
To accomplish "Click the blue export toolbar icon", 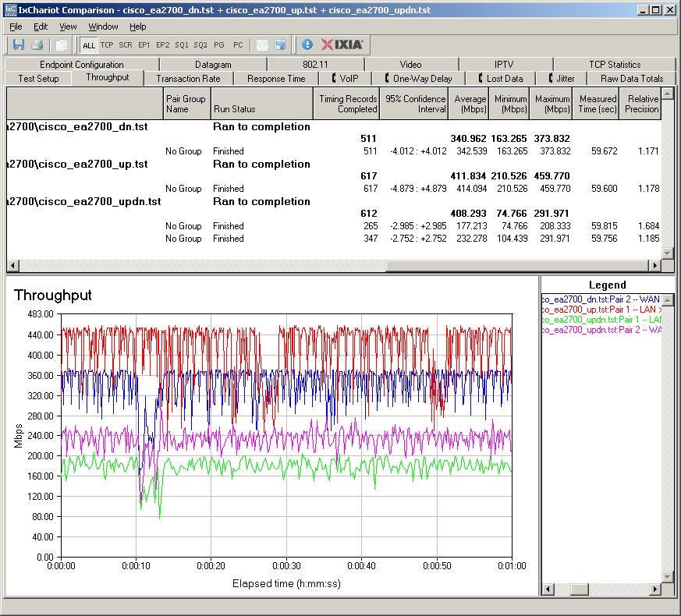I will click(281, 44).
